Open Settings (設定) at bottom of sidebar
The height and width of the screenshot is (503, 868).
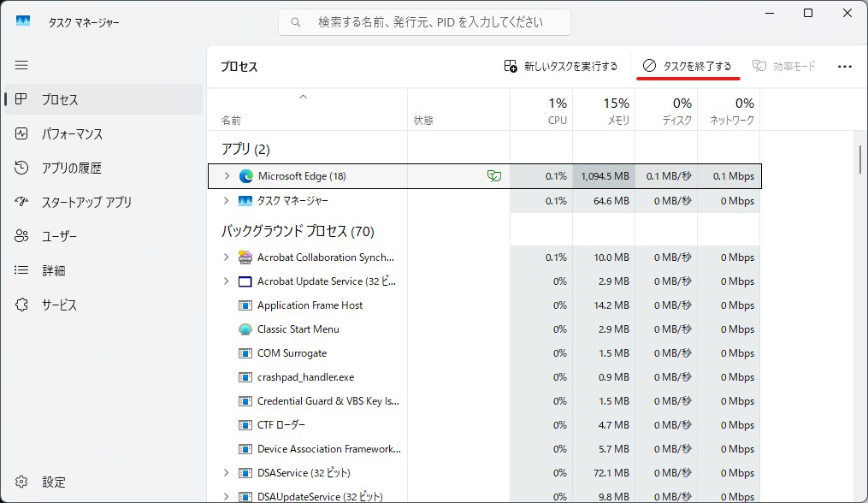coord(53,482)
